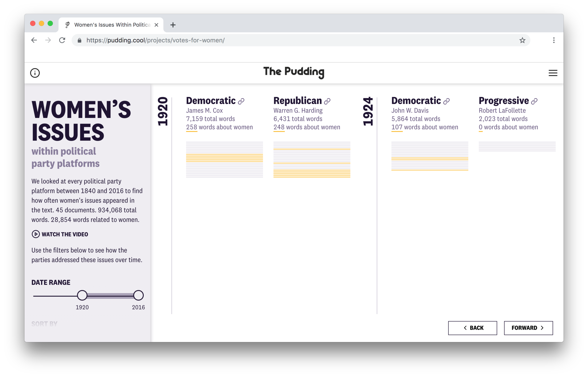
Task: Click the BACK button
Action: [x=473, y=328]
